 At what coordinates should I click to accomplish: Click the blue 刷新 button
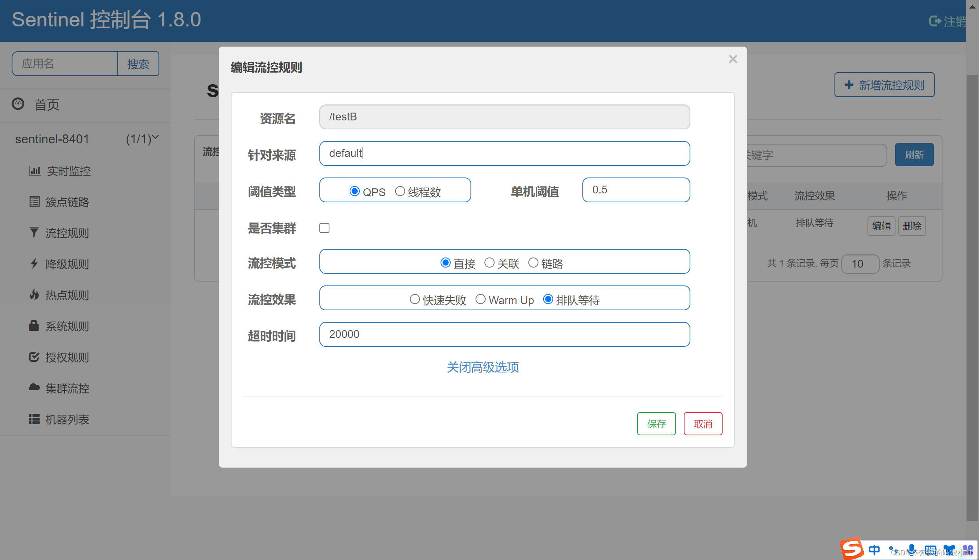click(x=914, y=155)
